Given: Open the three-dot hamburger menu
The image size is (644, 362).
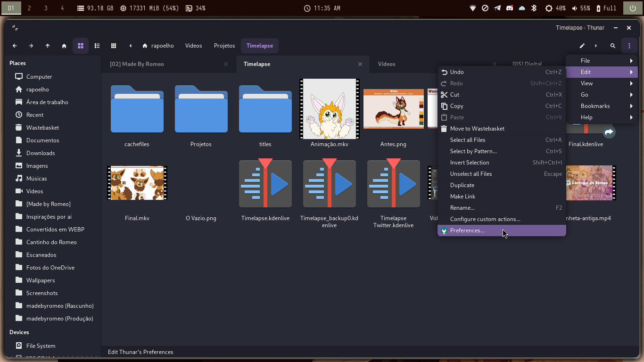Looking at the screenshot, I should [629, 46].
